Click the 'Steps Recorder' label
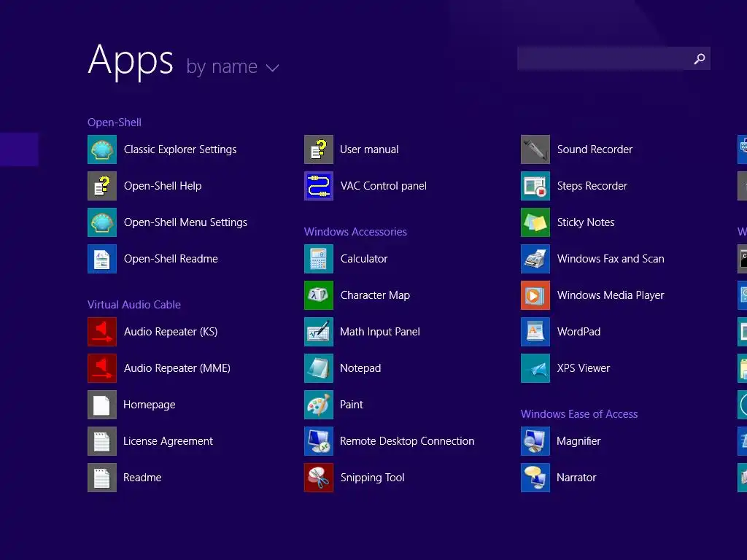 click(592, 186)
